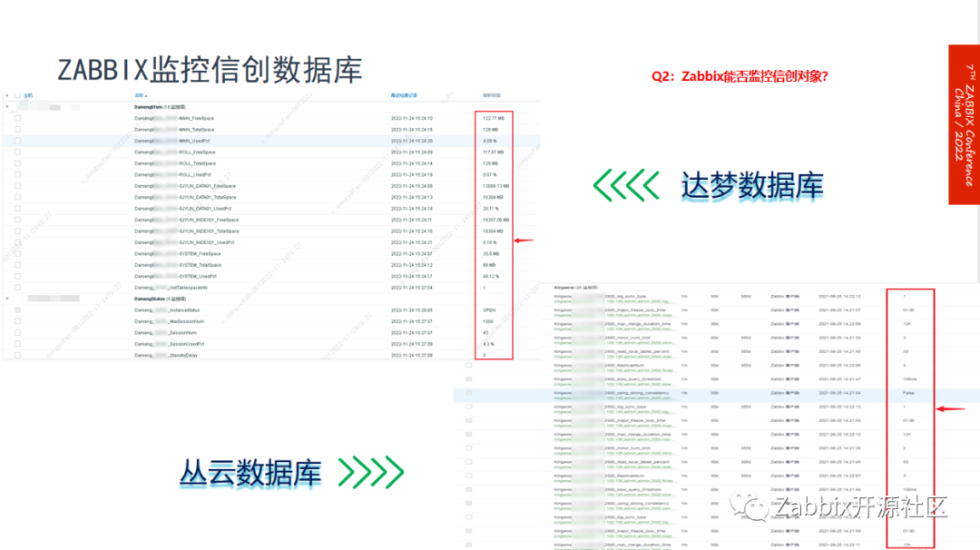Select the 13089.13 MB latest value
Viewport: 980px width, 550px height.
495,186
